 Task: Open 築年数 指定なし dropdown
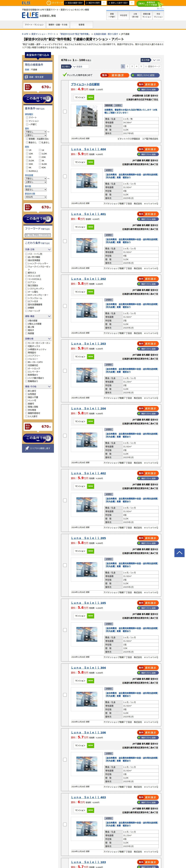(x=36, y=190)
